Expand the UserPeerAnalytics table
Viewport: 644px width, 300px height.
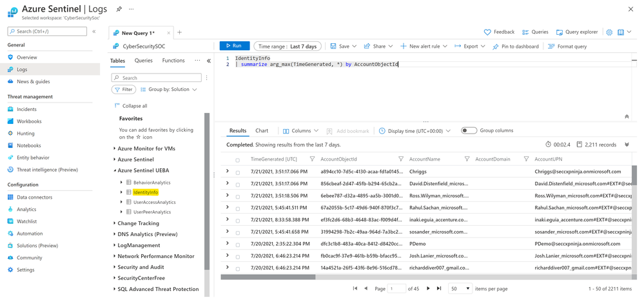(121, 212)
